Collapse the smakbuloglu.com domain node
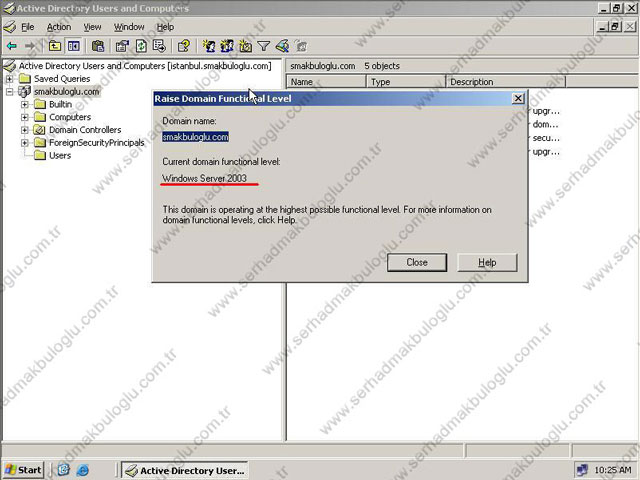 (x=9, y=91)
